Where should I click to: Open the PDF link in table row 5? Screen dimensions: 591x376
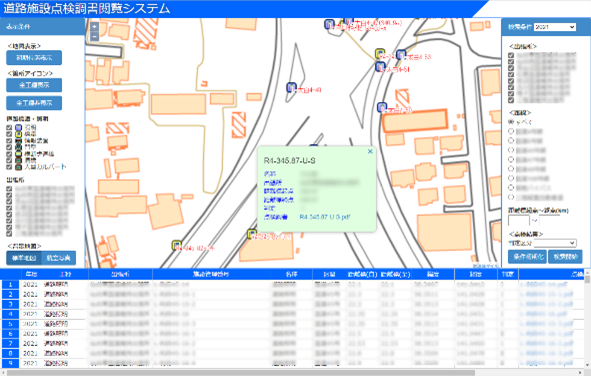(546, 324)
